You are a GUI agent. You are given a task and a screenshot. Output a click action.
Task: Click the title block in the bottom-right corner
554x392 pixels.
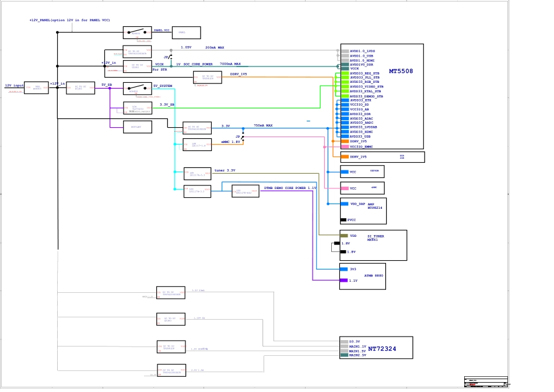(485, 381)
